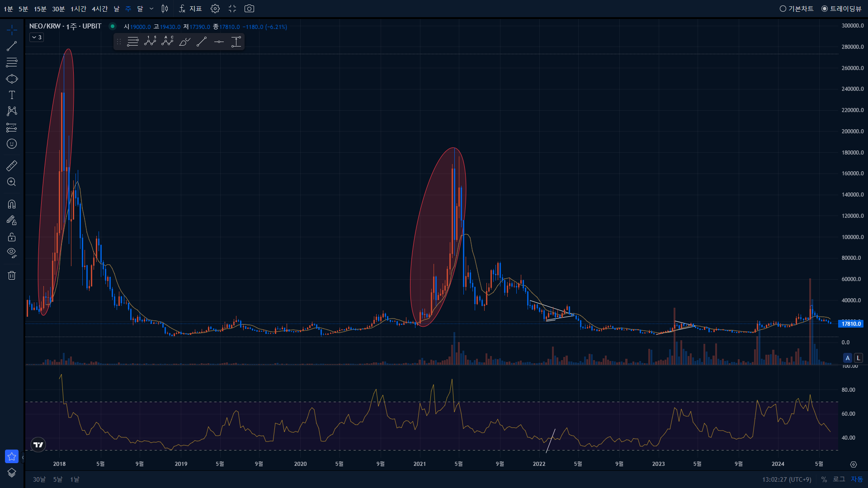The image size is (868, 488).
Task: Select 트레이딩뷰 radio option
Action: tap(841, 9)
